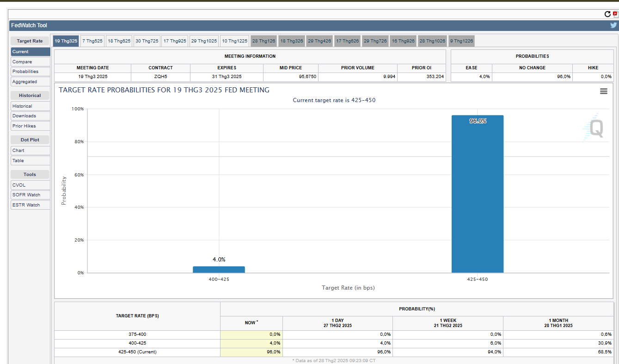Click the 400-425 small bar in chart
Image resolution: width=619 pixels, height=364 pixels.
219,269
